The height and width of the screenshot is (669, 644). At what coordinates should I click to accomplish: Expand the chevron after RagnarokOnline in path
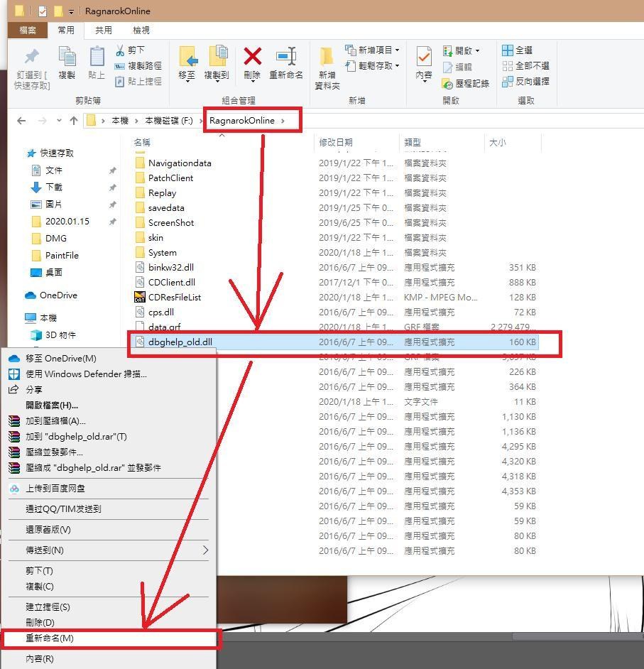pyautogui.click(x=283, y=121)
